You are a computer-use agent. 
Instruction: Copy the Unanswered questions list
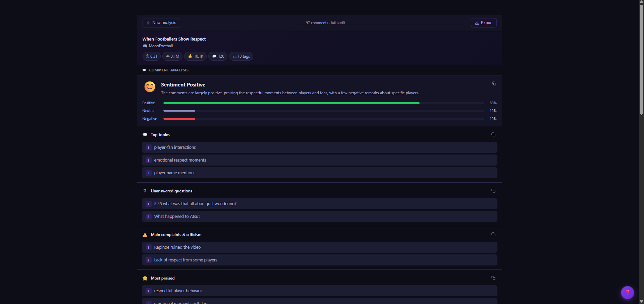tap(493, 191)
